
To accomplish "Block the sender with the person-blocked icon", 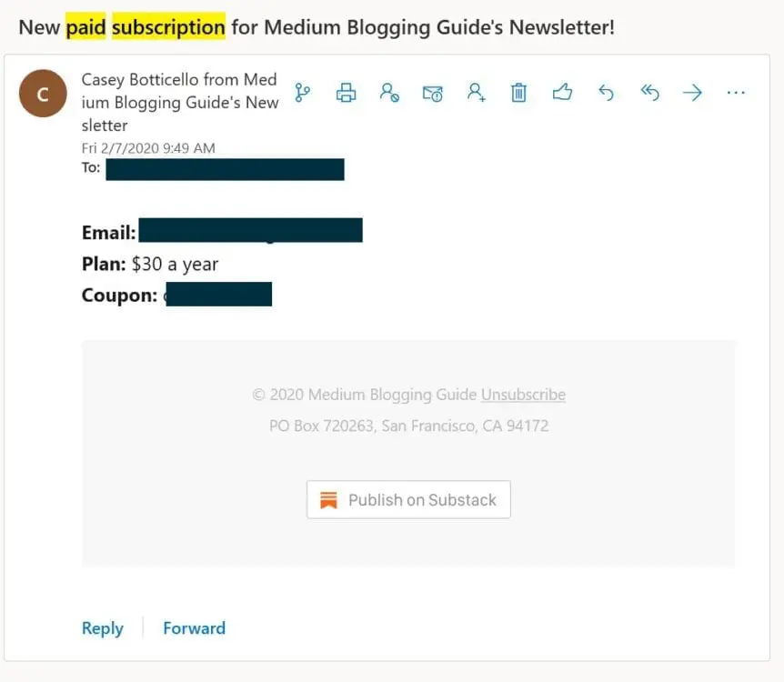I will [x=389, y=93].
